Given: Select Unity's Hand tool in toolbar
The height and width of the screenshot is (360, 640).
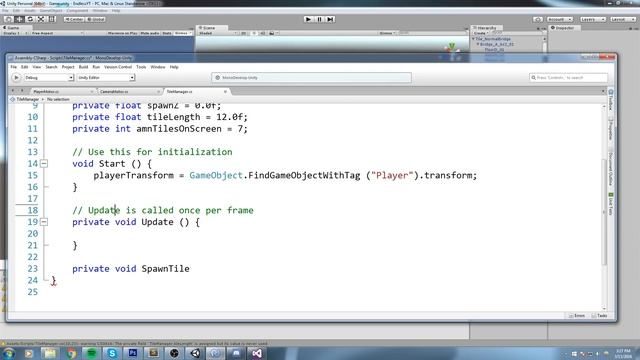Looking at the screenshot, I should pyautogui.click(x=8, y=19).
